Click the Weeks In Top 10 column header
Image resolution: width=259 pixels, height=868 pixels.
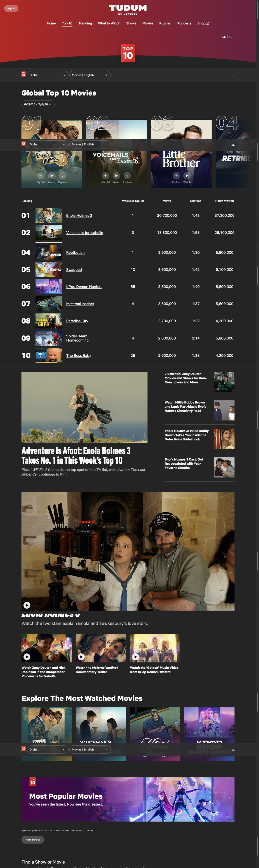pos(133,201)
